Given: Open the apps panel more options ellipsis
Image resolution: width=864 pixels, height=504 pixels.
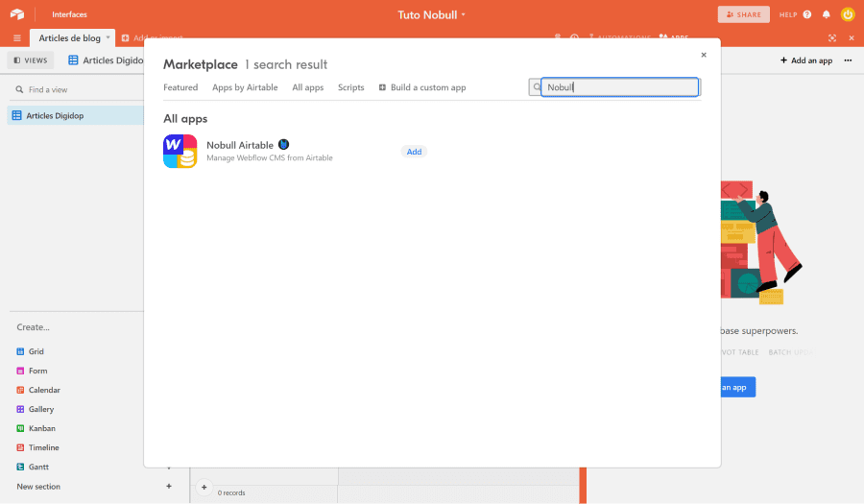Looking at the screenshot, I should [x=848, y=60].
